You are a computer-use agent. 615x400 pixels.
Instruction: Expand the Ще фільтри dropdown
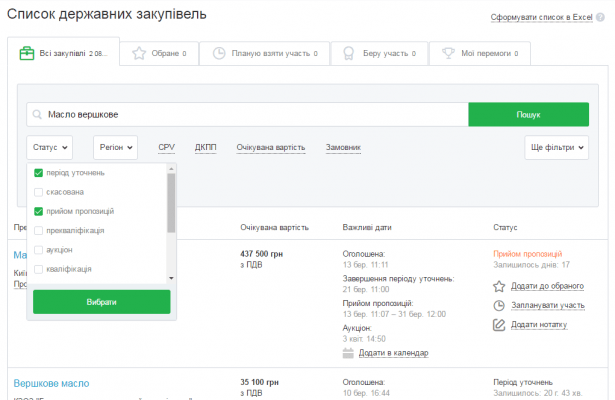click(x=556, y=147)
